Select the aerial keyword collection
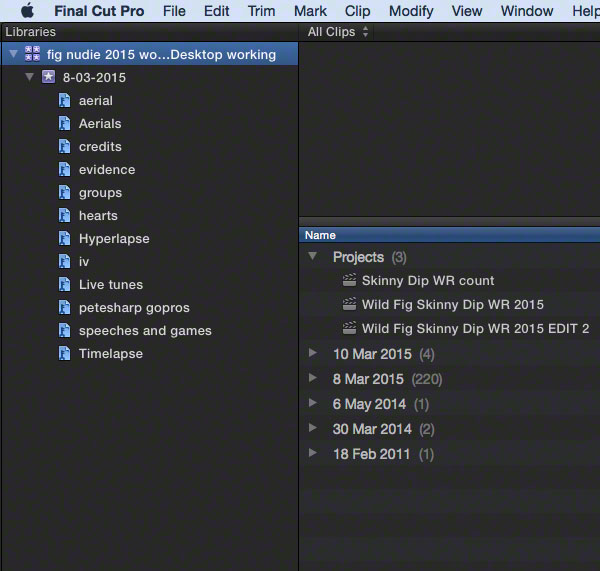The width and height of the screenshot is (600, 571). [96, 101]
